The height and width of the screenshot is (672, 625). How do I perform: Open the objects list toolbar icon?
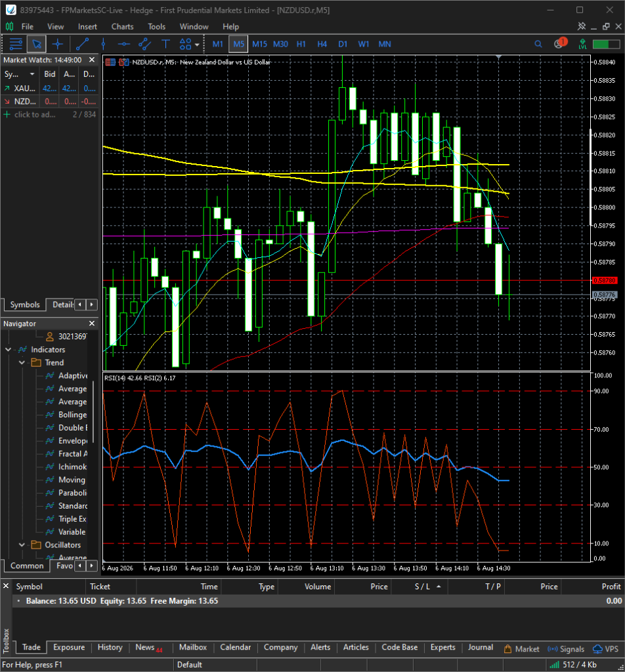pos(16,44)
